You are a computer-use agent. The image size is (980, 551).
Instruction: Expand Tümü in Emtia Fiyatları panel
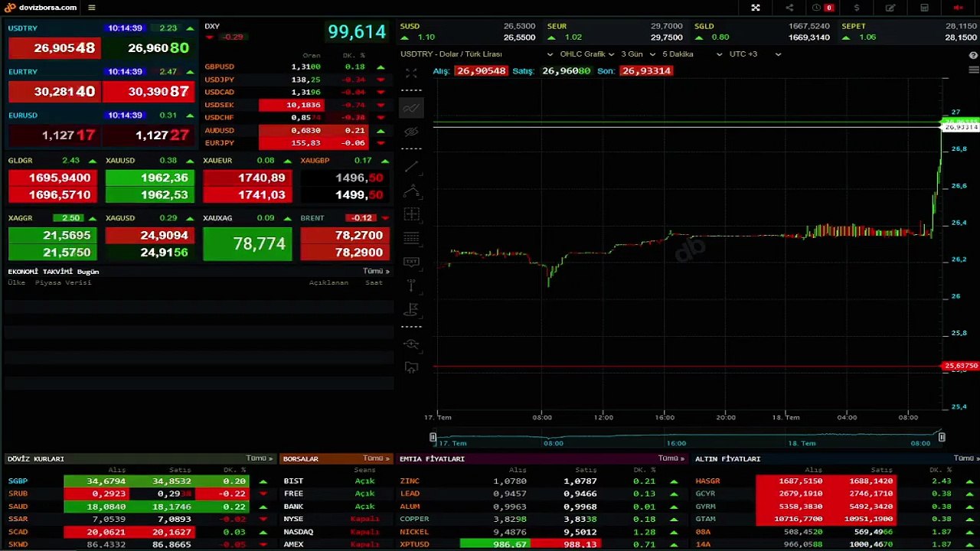671,458
